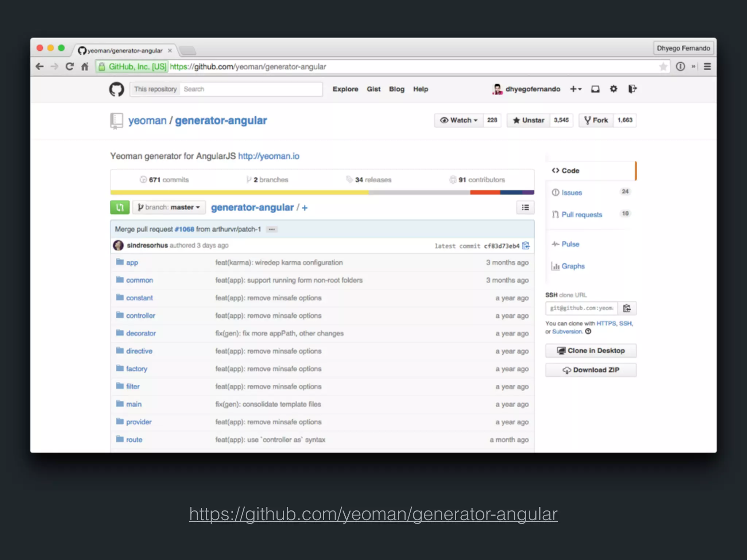The width and height of the screenshot is (747, 560).
Task: Unstar the generator-angular repository
Action: (529, 120)
